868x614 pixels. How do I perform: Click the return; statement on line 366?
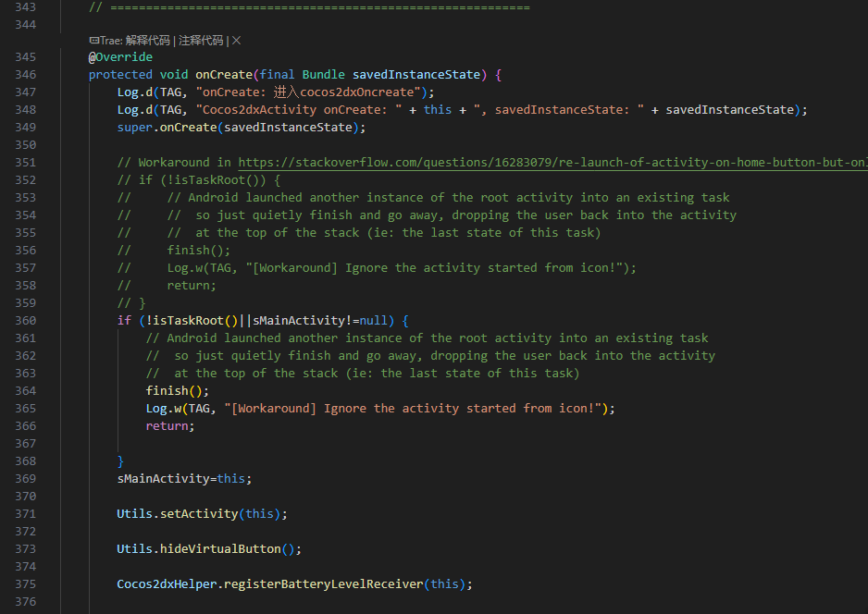[170, 426]
